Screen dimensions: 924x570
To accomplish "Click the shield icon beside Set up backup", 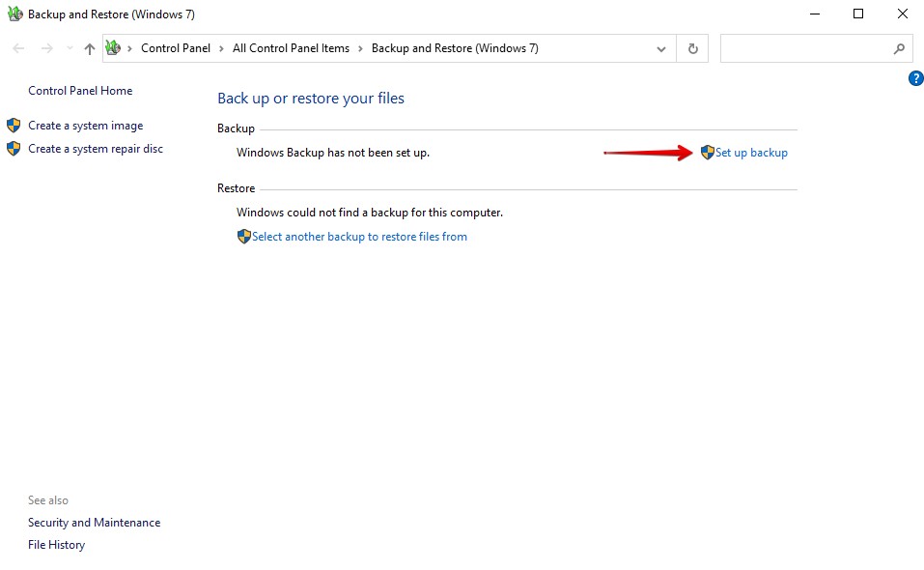I will [707, 152].
